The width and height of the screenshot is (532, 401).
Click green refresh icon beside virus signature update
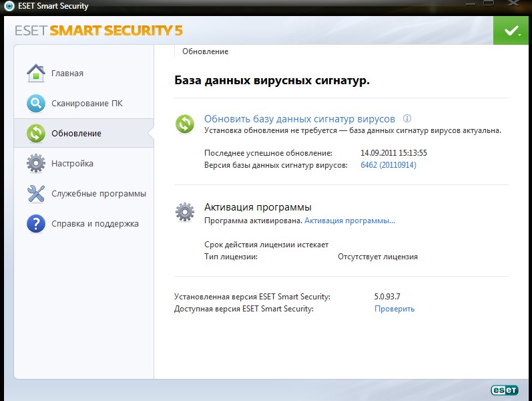(x=184, y=124)
